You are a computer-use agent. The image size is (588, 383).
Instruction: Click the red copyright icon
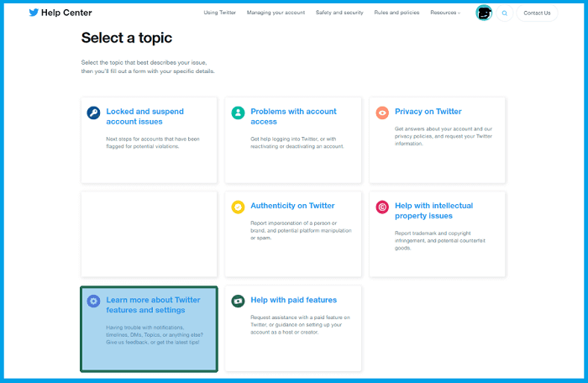click(382, 207)
